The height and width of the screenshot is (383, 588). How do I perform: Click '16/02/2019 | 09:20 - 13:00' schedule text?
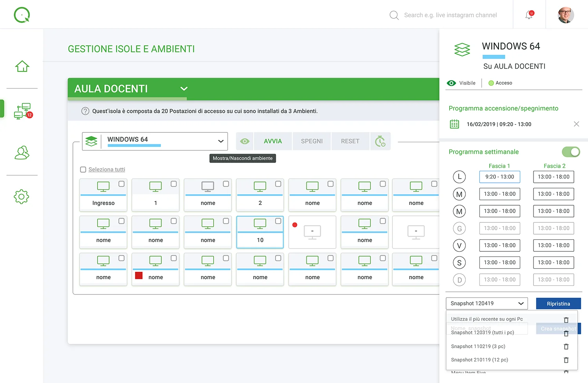(499, 124)
